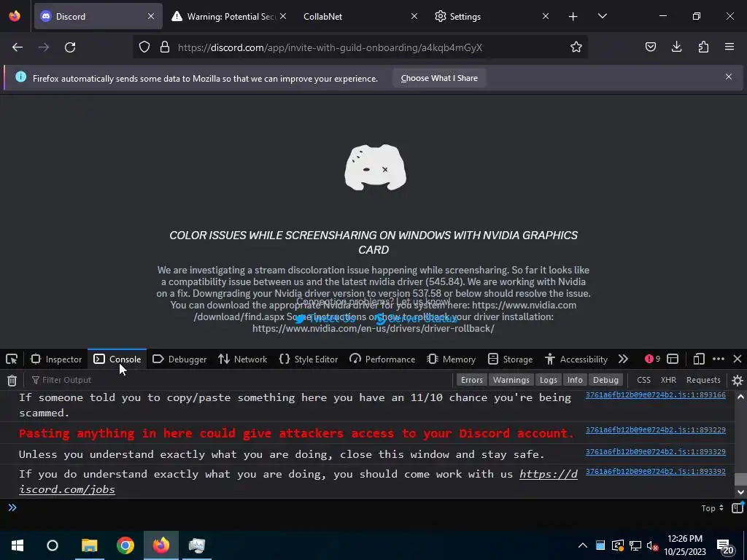The height and width of the screenshot is (560, 747).
Task: Open devtools customize three-dot menu
Action: click(x=719, y=359)
